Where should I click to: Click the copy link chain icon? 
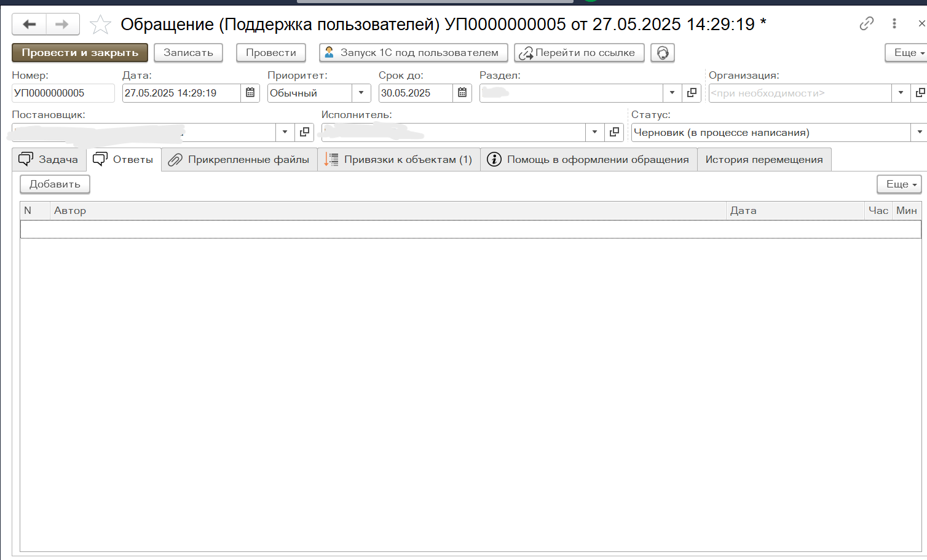866,24
